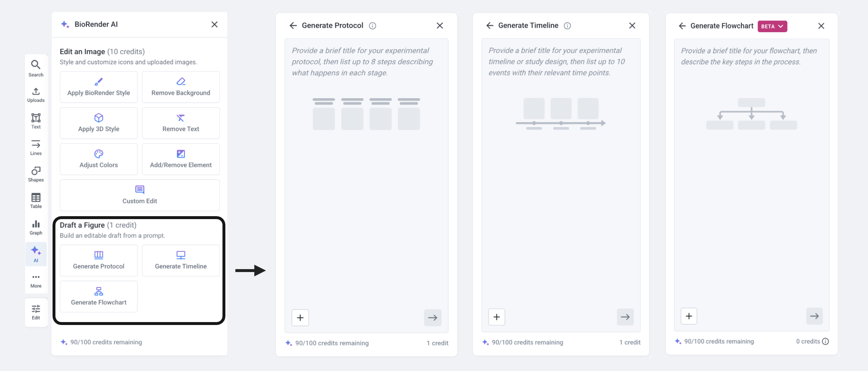This screenshot has width=868, height=371.
Task: Click info icon beside 0 credits
Action: 826,341
